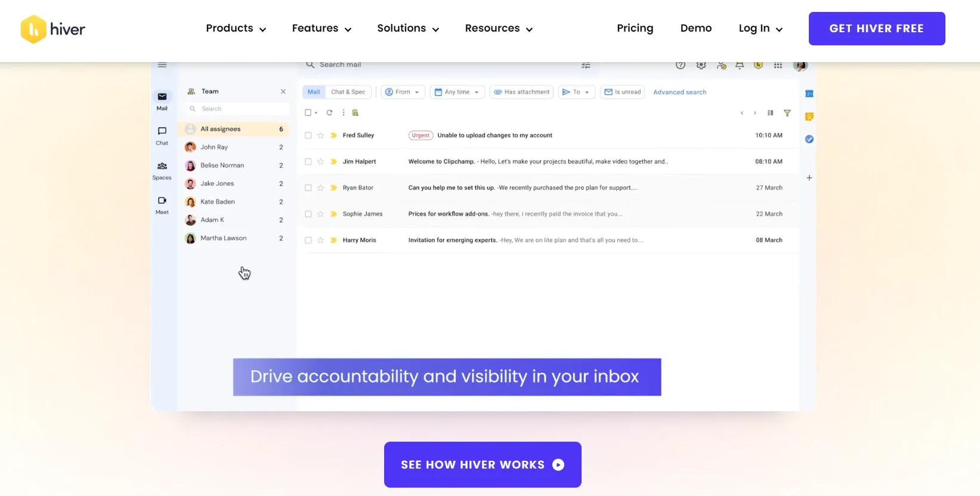This screenshot has height=496, width=980.
Task: Expand the Solutions menu
Action: pyautogui.click(x=408, y=29)
